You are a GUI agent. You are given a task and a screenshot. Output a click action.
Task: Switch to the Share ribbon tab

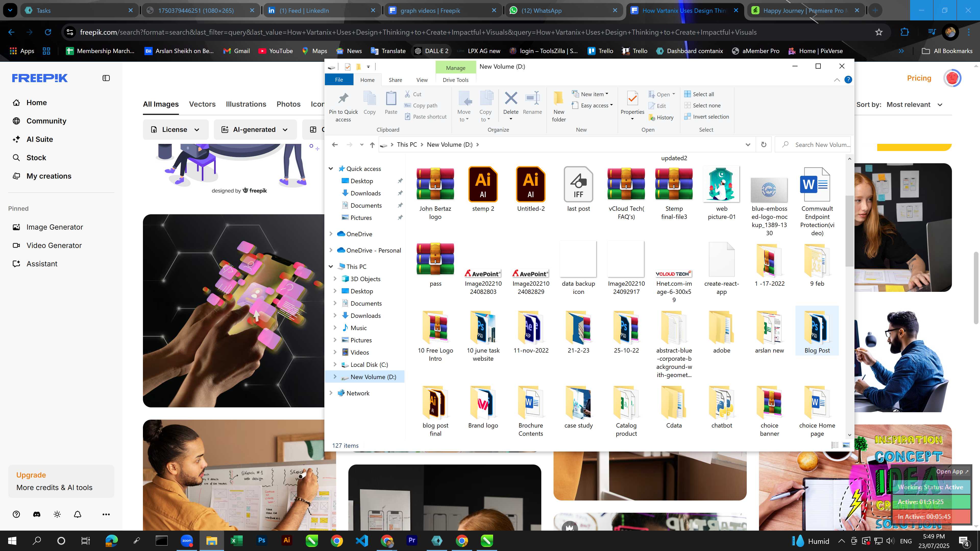pyautogui.click(x=395, y=80)
